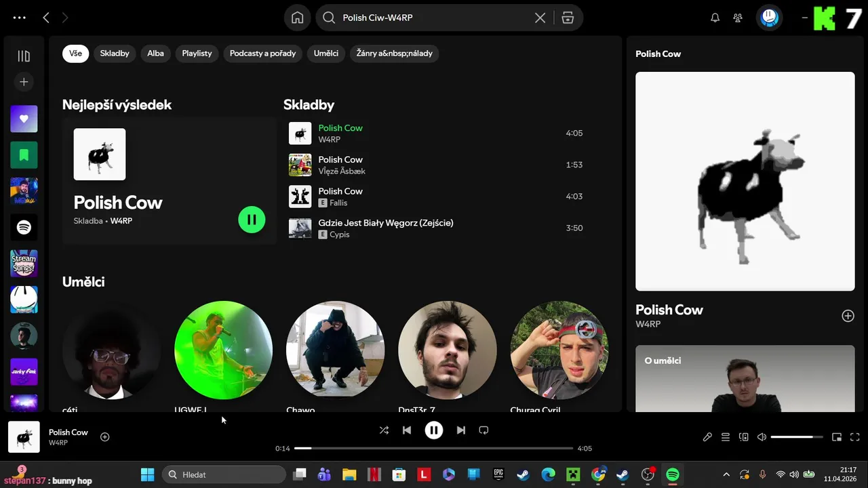Skip to next track
Image resolution: width=868 pixels, height=488 pixels.
point(461,430)
